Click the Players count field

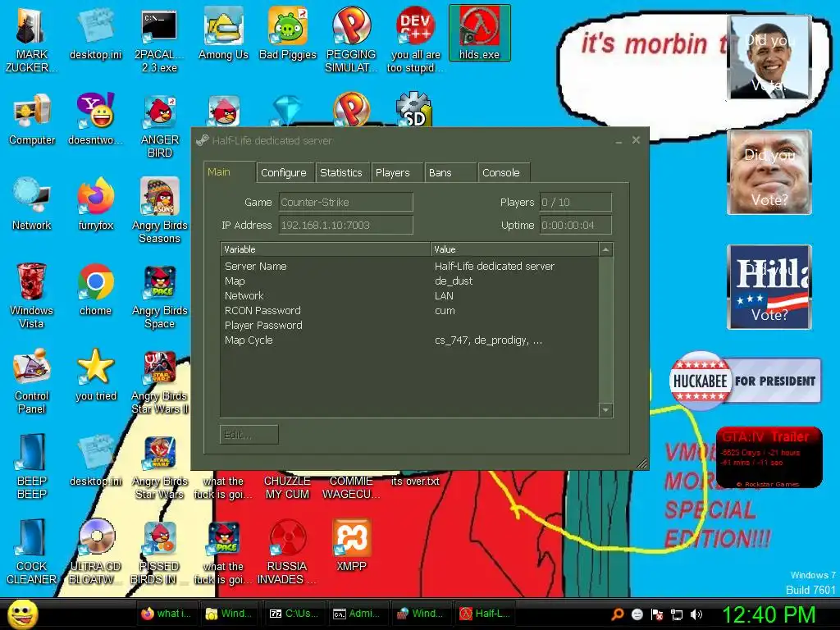tap(575, 202)
